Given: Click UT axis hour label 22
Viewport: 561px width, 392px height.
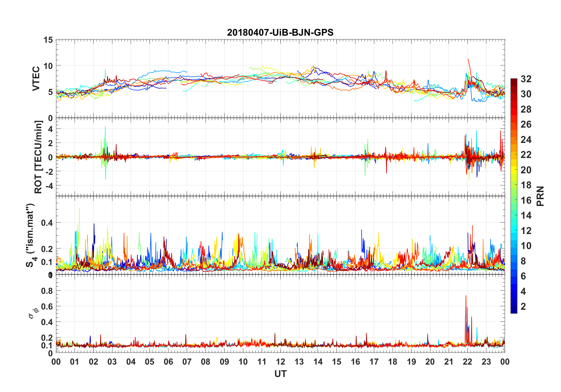Looking at the screenshot, I should pos(467,362).
